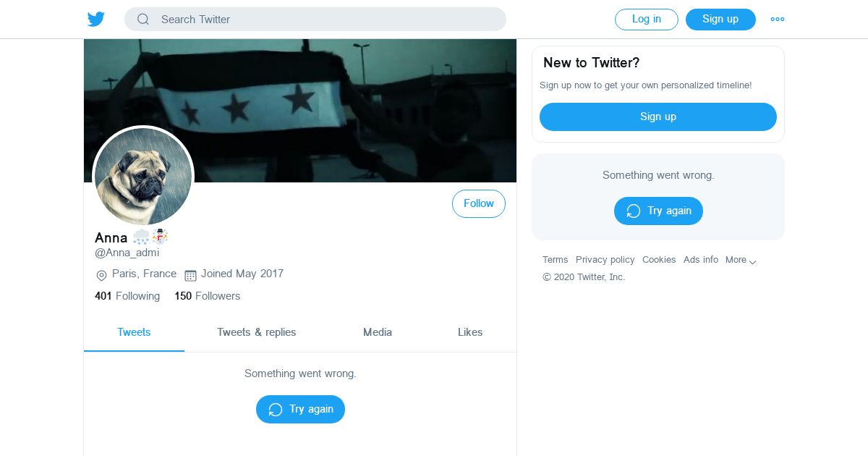Open the Privacy policy link
This screenshot has width=868, height=456.
pyautogui.click(x=605, y=260)
